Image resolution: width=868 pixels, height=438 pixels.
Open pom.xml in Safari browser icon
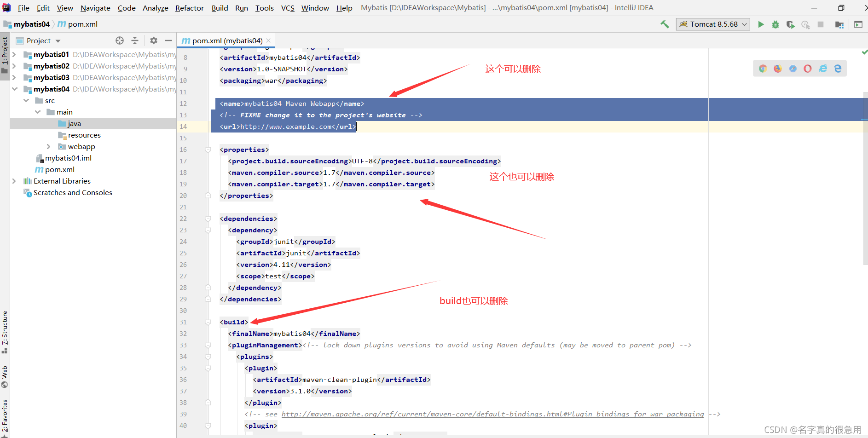click(x=793, y=69)
